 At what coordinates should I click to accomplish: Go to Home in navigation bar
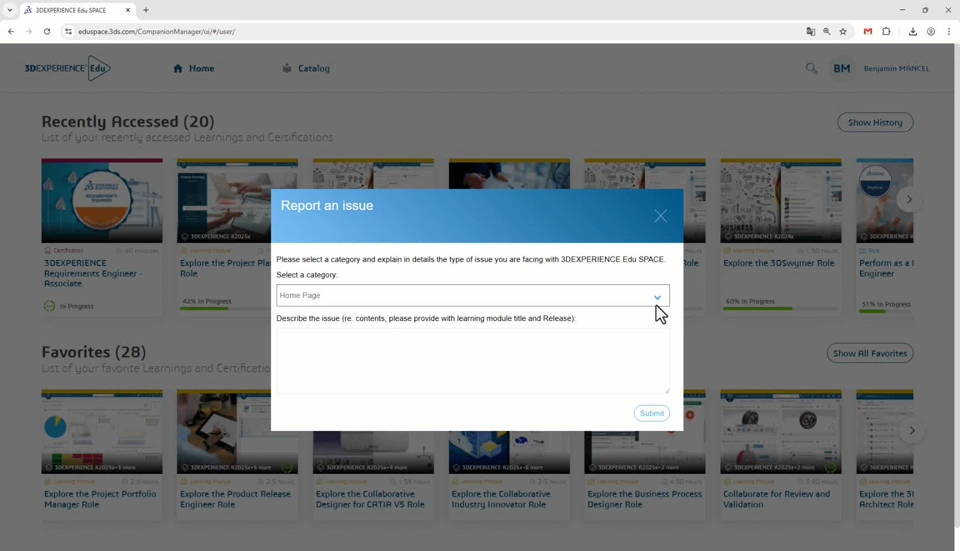coord(194,69)
